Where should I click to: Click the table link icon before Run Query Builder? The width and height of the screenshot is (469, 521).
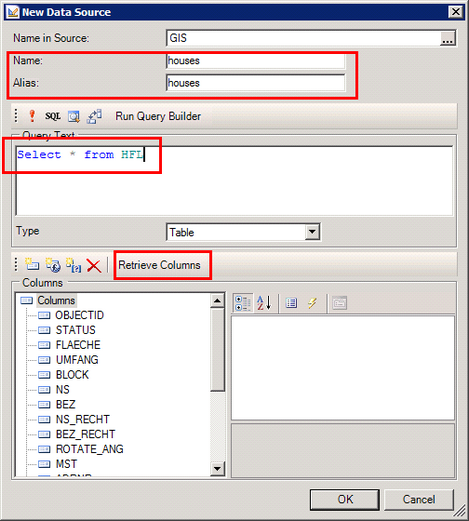coord(94,116)
